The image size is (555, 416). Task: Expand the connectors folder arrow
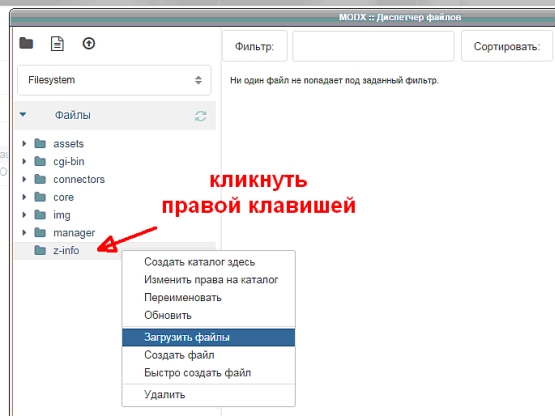(24, 179)
